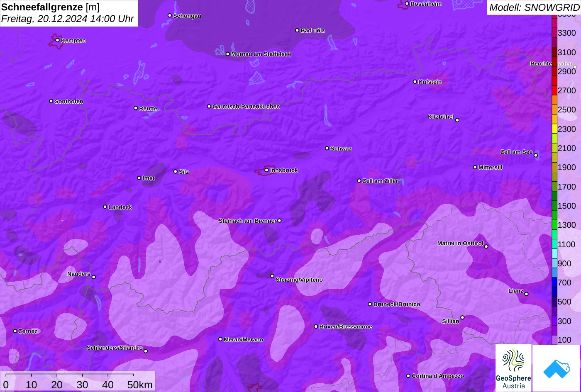Click the 'Schongau' map label
Viewport: 581px width, 392px height.
tap(187, 16)
